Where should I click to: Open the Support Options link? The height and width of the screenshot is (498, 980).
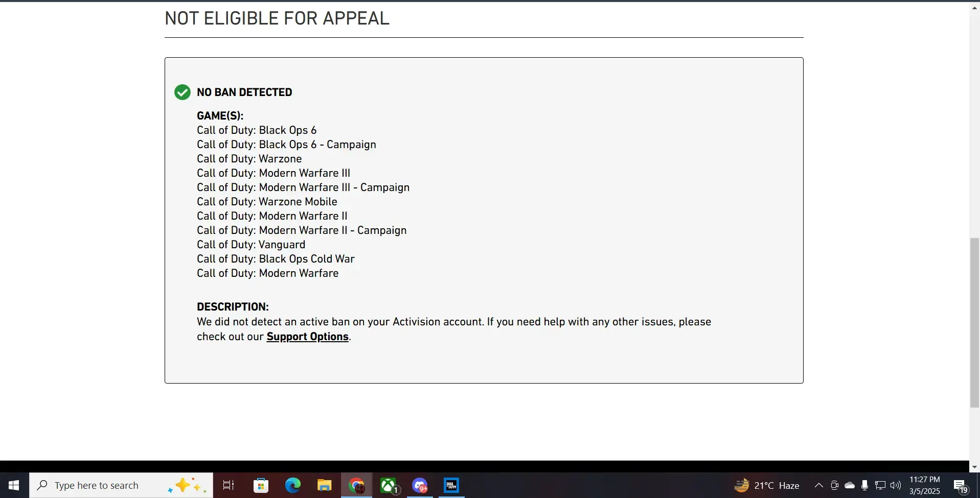[x=307, y=337]
